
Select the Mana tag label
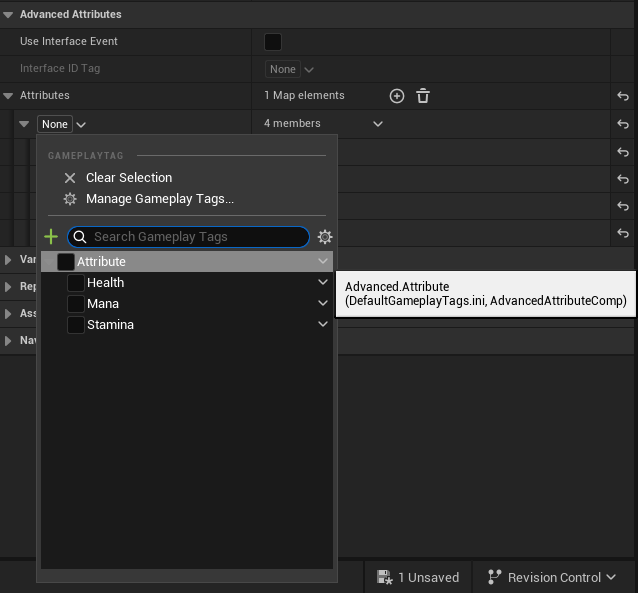coord(103,304)
